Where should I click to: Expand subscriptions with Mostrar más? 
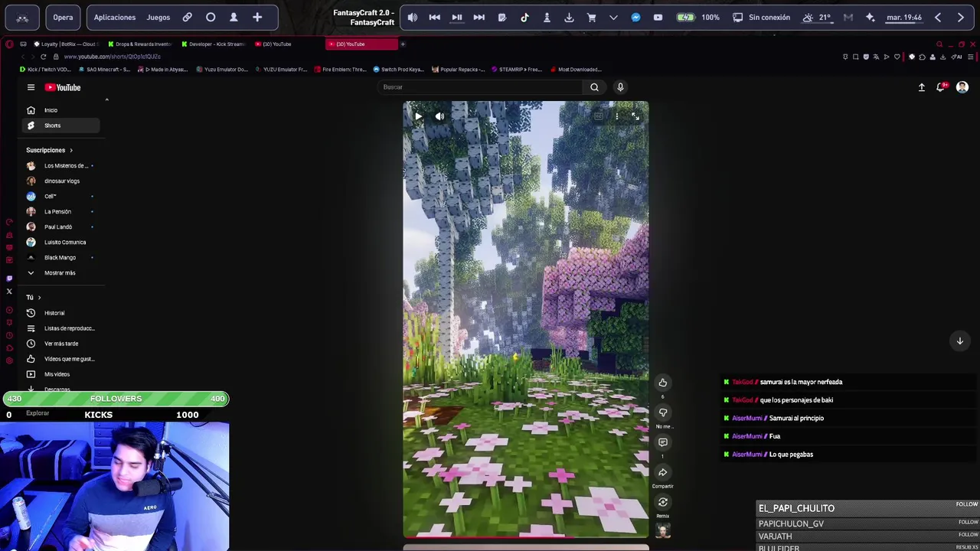point(60,272)
